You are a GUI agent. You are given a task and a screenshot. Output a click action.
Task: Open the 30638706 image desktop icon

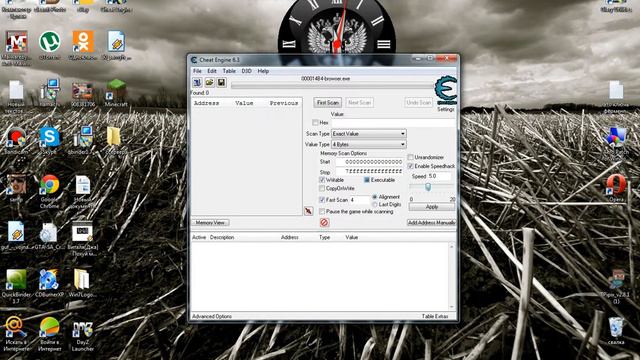pos(83,94)
